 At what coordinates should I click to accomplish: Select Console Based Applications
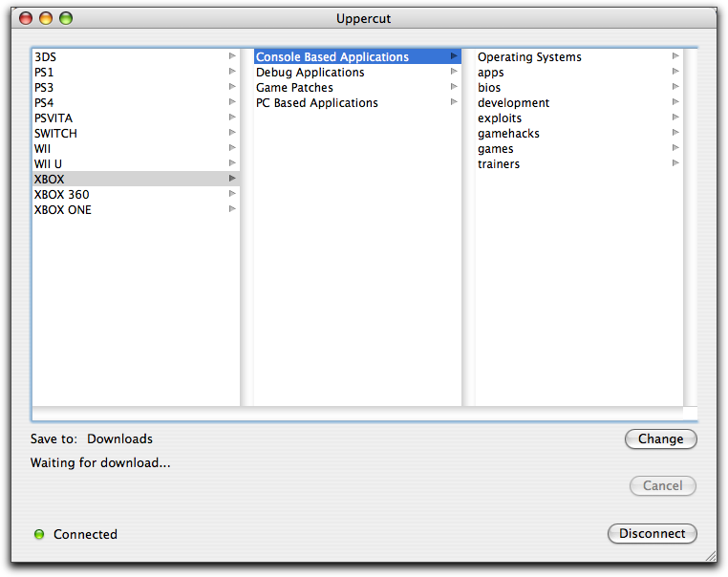(x=357, y=56)
